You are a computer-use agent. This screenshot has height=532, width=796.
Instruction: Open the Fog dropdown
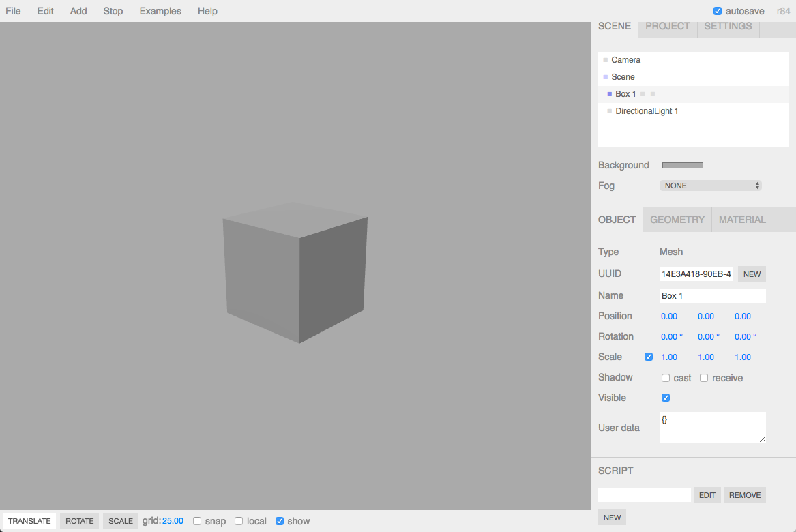point(710,185)
